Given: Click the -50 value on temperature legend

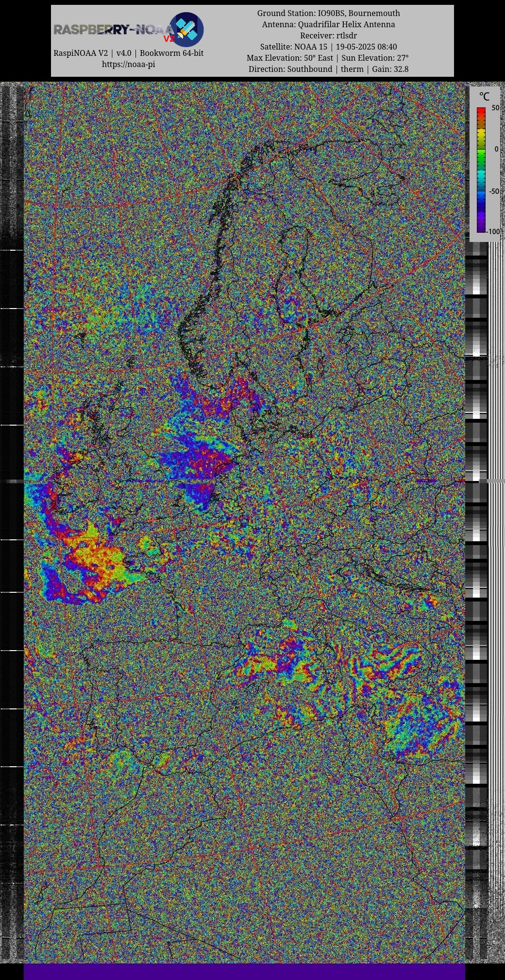Looking at the screenshot, I should 494,191.
